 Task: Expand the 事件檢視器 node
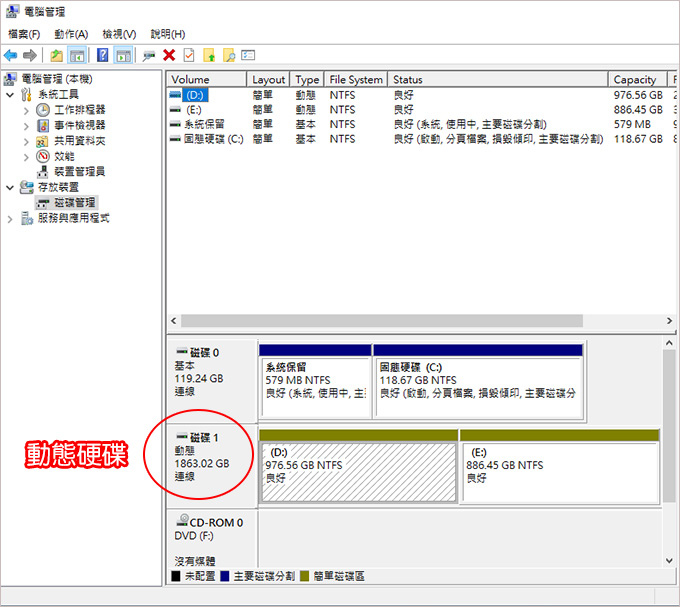point(26,126)
